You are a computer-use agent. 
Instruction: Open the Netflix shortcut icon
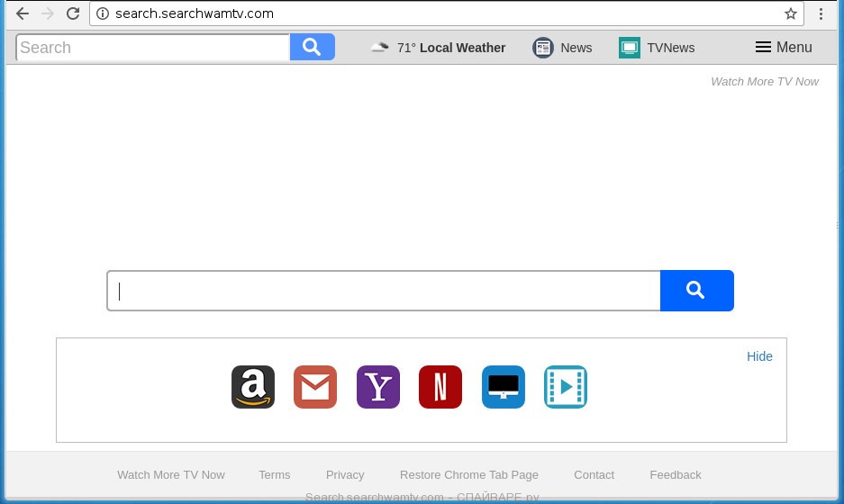440,387
